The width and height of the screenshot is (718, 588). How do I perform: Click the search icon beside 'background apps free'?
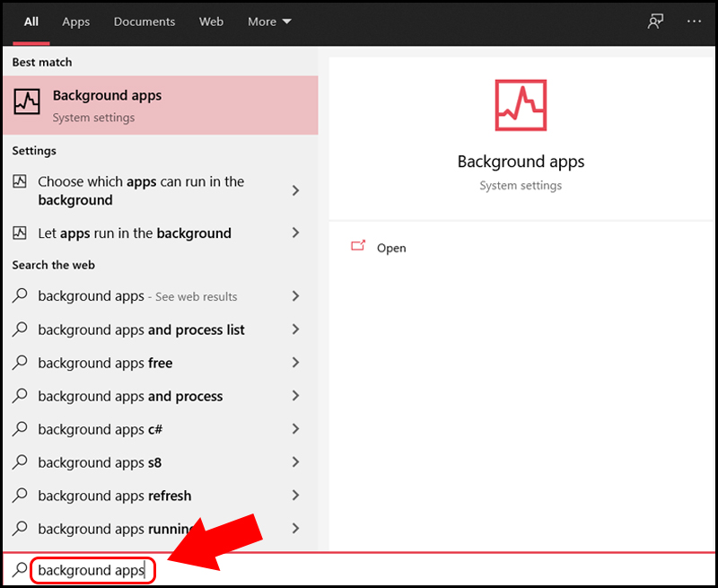pos(20,363)
